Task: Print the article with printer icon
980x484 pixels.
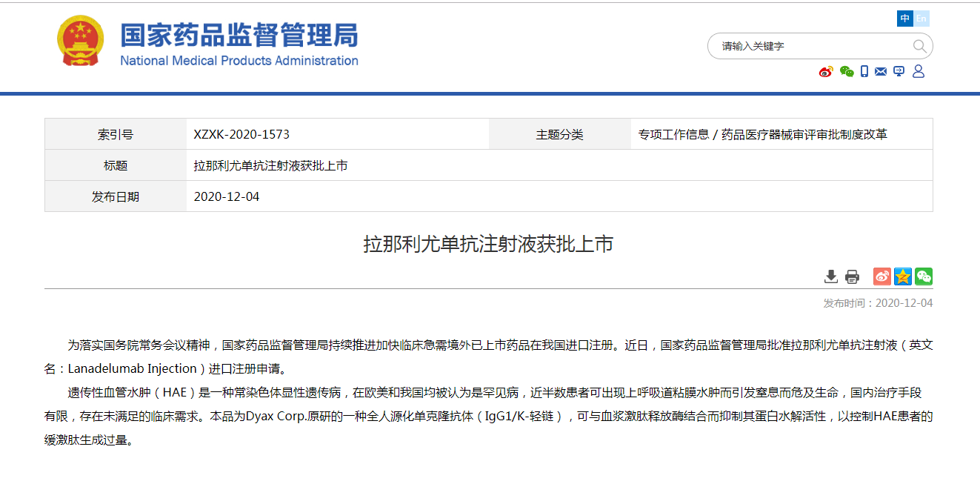Action: point(852,276)
